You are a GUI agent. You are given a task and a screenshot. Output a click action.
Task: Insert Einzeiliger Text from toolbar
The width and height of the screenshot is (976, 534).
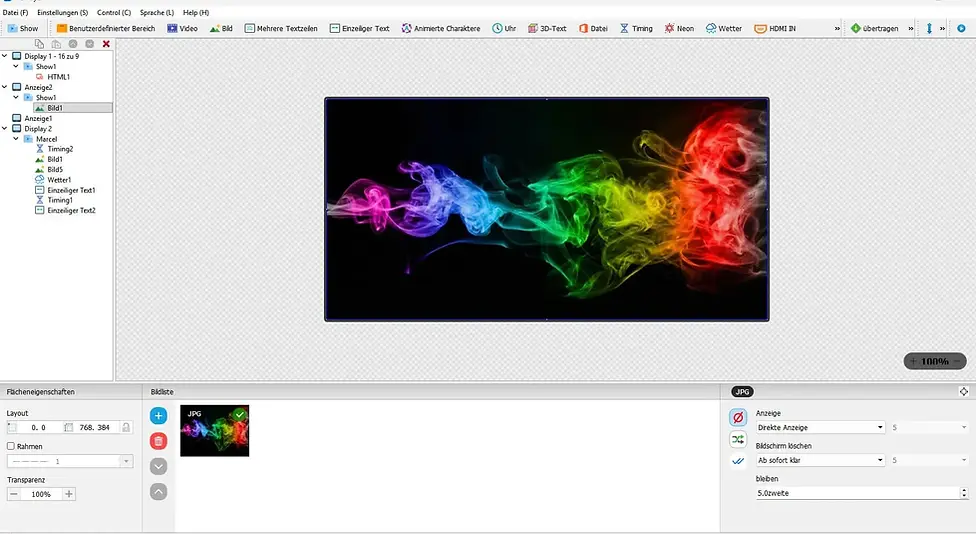point(359,29)
